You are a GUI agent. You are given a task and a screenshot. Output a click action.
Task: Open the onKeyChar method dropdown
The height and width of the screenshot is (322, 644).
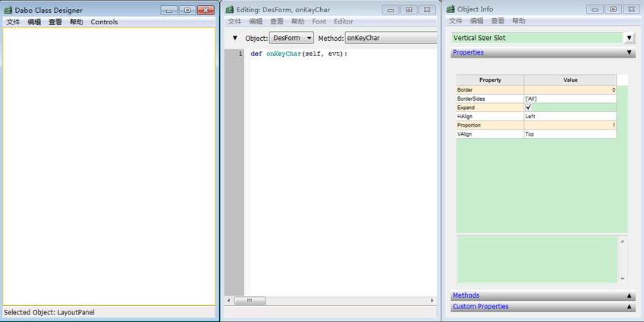click(391, 38)
